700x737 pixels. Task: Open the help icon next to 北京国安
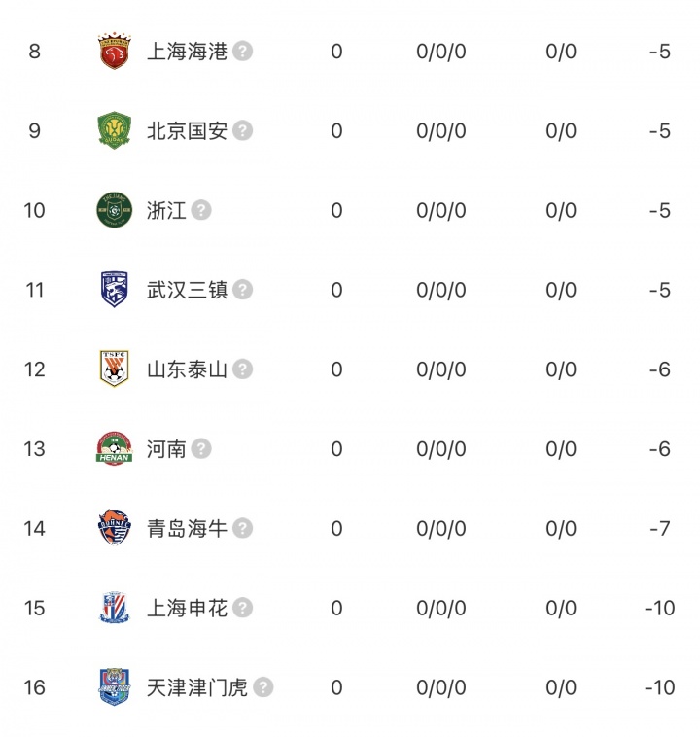click(243, 130)
